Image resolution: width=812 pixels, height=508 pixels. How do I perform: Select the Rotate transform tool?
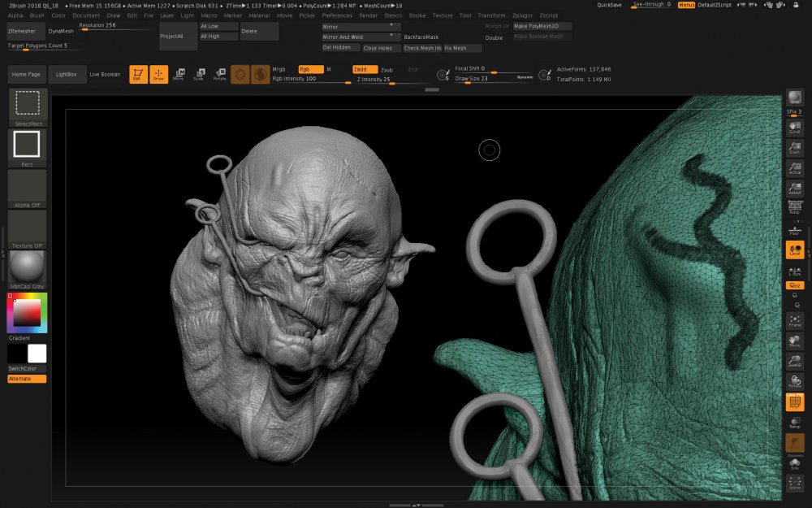point(219,74)
